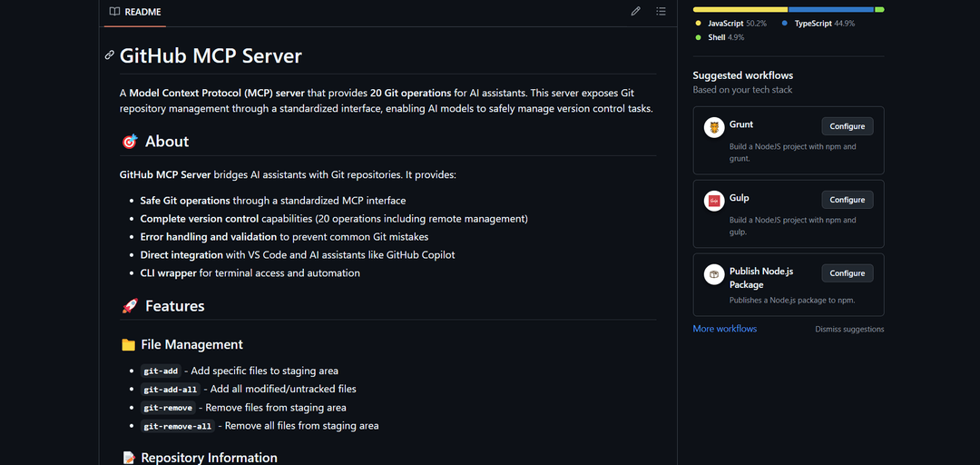980x465 pixels.
Task: Click the folder emoji beside File Management
Action: click(128, 345)
